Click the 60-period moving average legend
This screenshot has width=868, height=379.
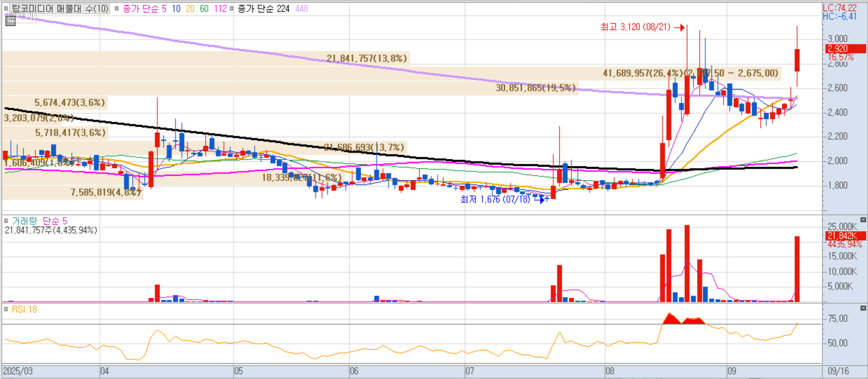(204, 8)
